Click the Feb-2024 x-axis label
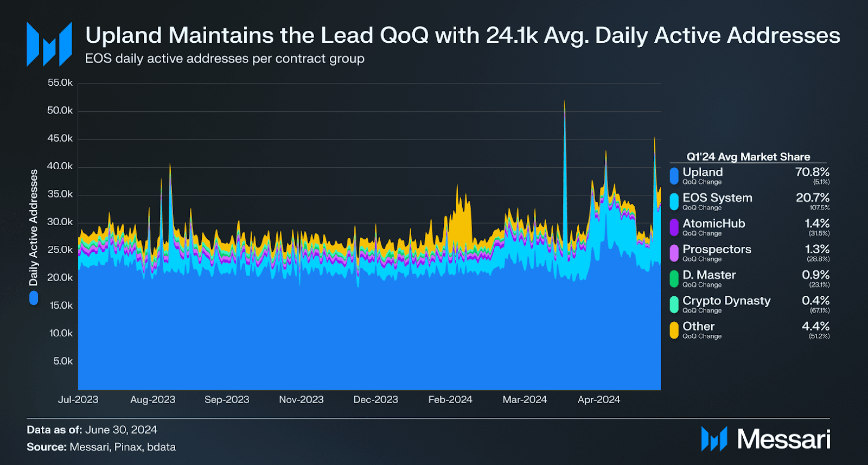This screenshot has width=868, height=465. pos(450,399)
